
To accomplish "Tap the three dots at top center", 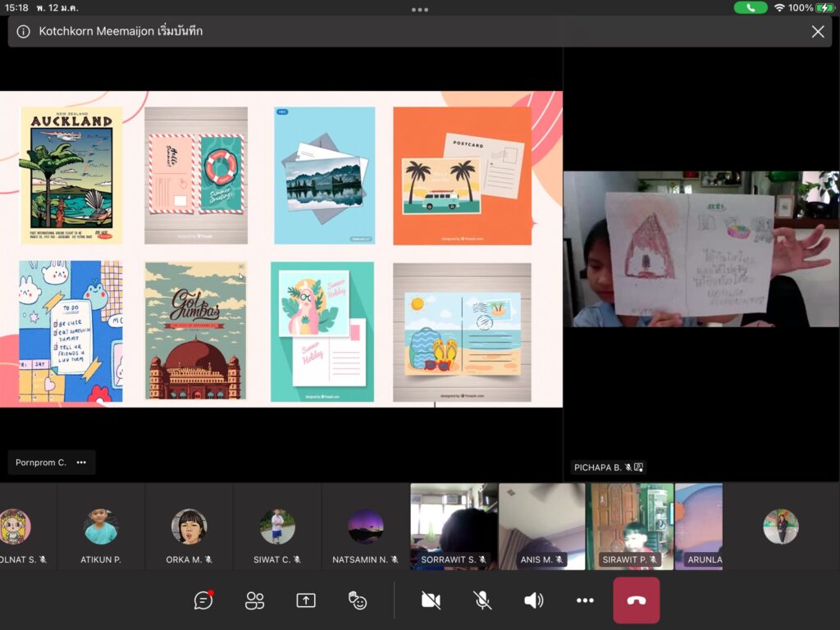I will pos(420,10).
